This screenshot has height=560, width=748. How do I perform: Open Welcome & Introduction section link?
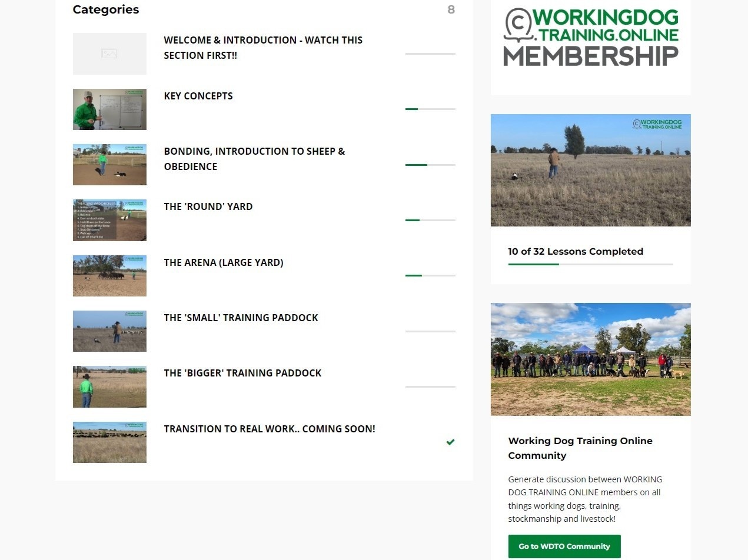tap(263, 48)
